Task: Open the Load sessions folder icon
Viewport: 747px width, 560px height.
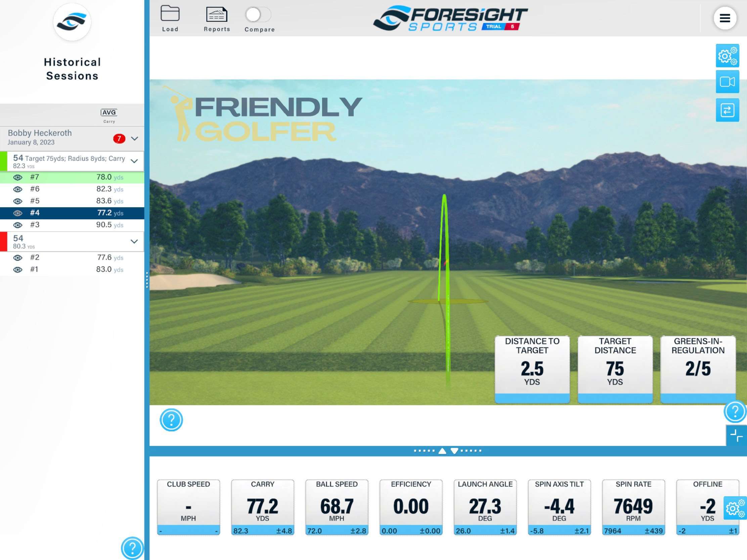Action: point(171,13)
